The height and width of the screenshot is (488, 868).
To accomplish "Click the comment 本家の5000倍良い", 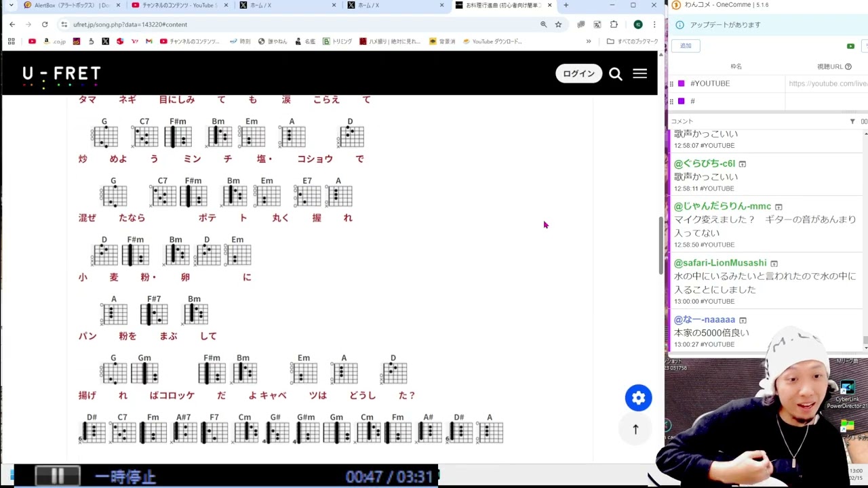I will (711, 333).
